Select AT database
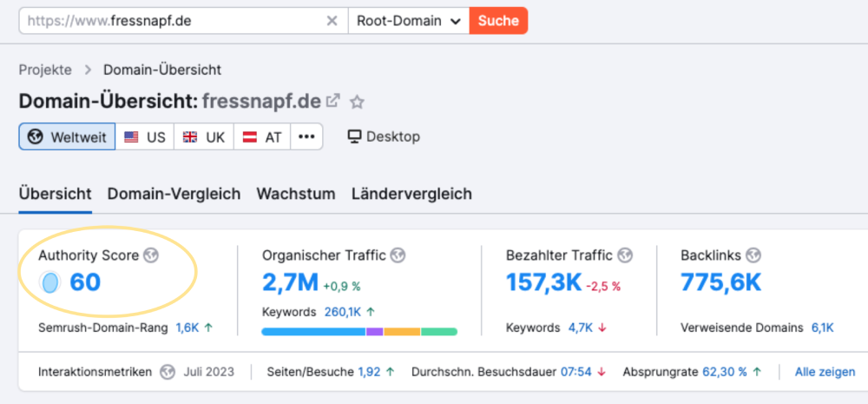The height and width of the screenshot is (404, 868). [262, 137]
